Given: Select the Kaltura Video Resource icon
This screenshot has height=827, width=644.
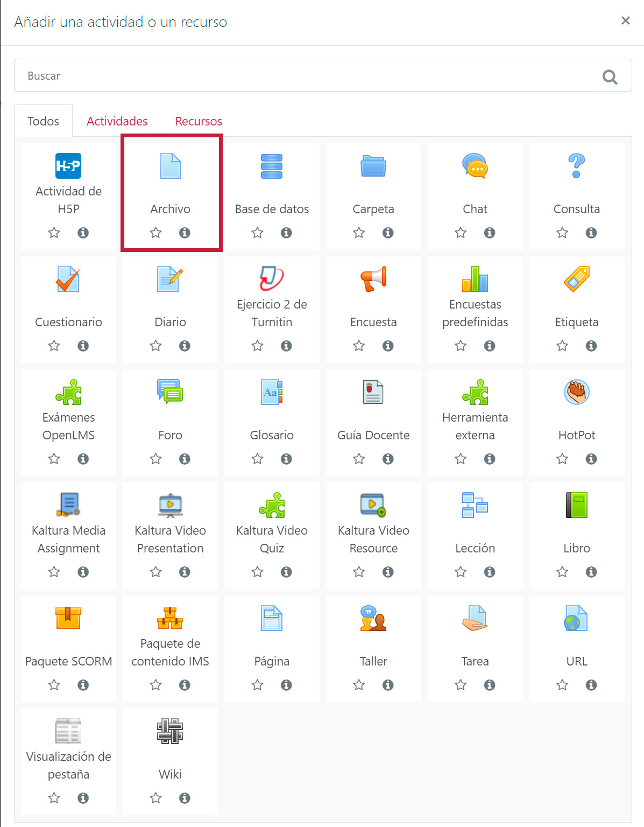Looking at the screenshot, I should point(373,505).
